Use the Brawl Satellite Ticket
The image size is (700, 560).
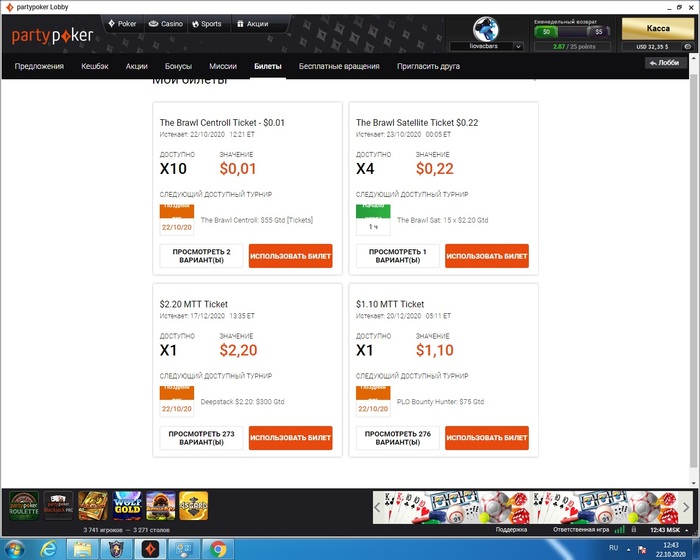(487, 256)
